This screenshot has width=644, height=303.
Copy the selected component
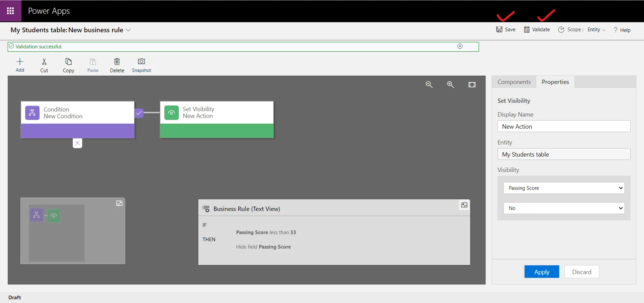click(x=68, y=65)
